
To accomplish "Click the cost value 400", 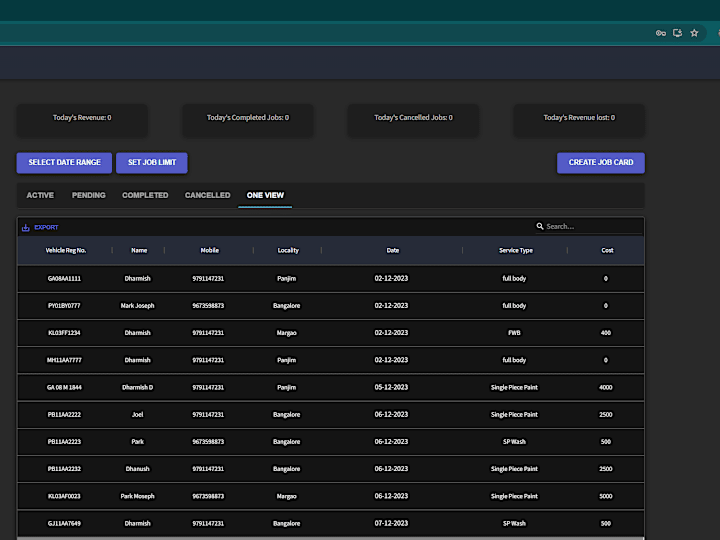I will click(606, 333).
